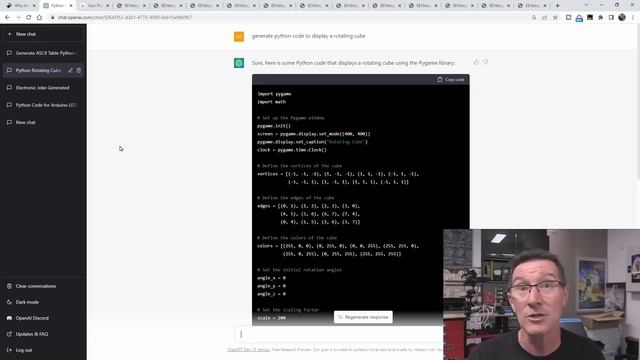Close the active Python tab
Image resolution: width=640 pixels, height=360 pixels.
point(71,6)
